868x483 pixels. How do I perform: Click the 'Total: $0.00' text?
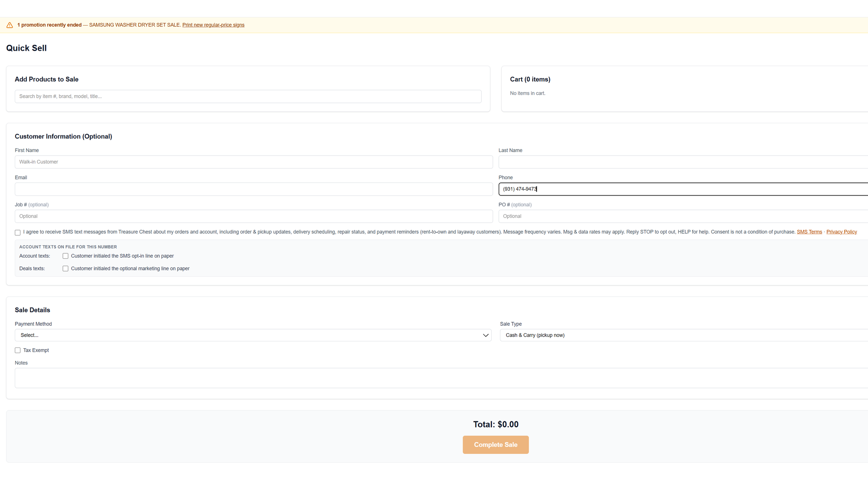(496, 424)
